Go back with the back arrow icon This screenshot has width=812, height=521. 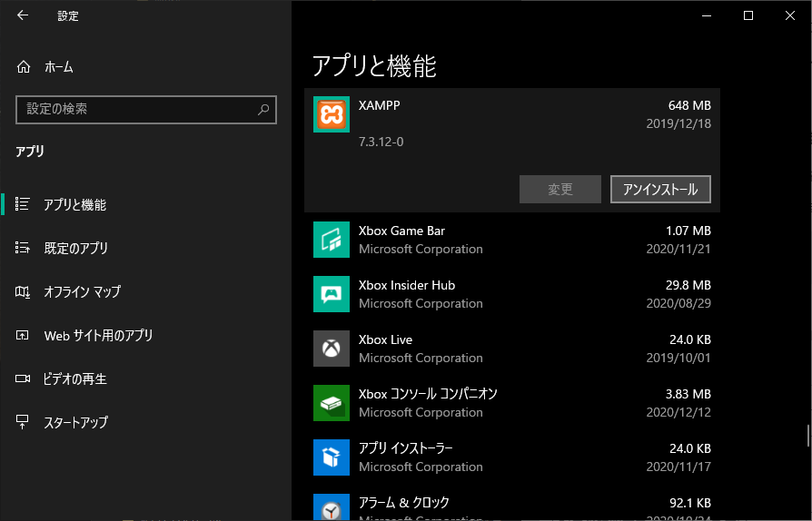23,15
